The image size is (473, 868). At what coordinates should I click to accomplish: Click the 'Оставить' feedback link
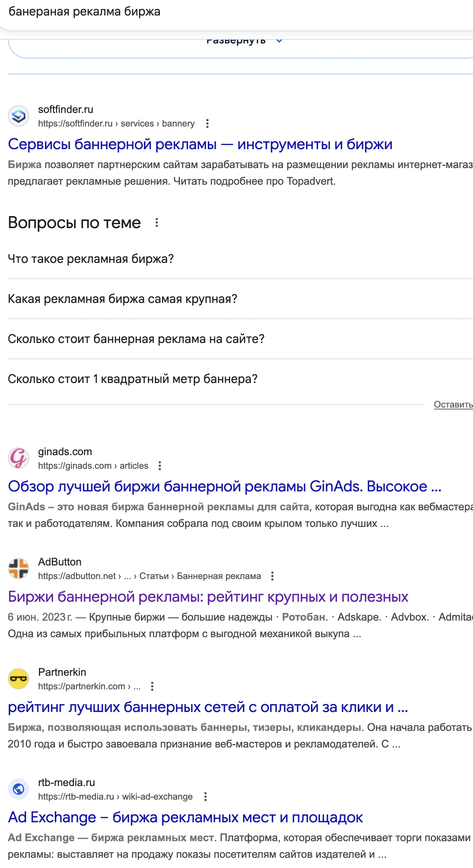(x=453, y=405)
